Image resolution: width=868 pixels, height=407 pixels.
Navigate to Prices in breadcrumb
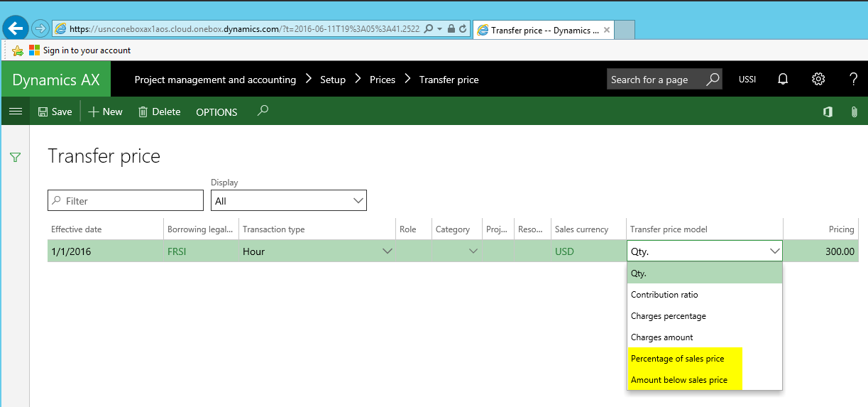(382, 80)
